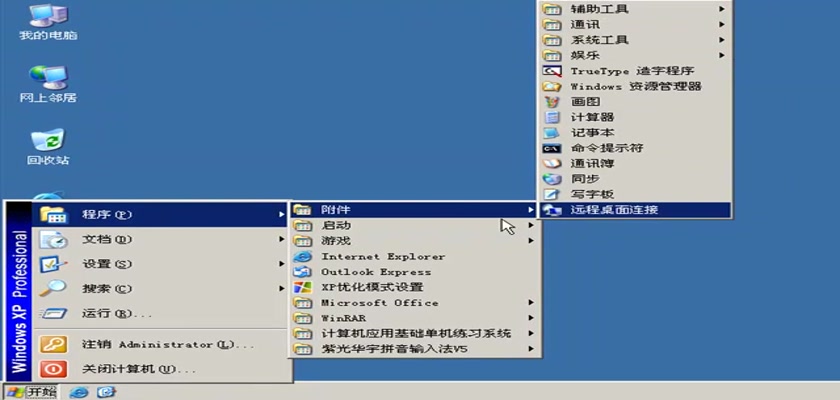This screenshot has height=400, width=840.
Task: Expand the Microsoft Office submenu arrow
Action: tap(530, 303)
